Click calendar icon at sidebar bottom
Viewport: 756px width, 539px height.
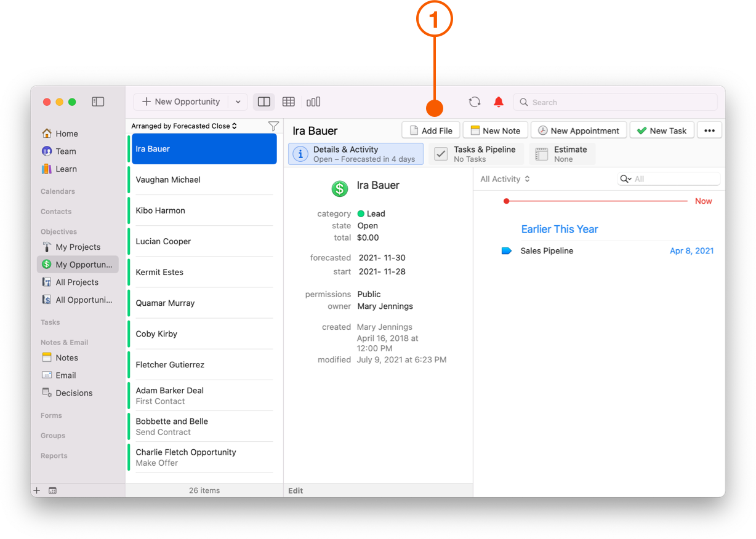coord(52,490)
